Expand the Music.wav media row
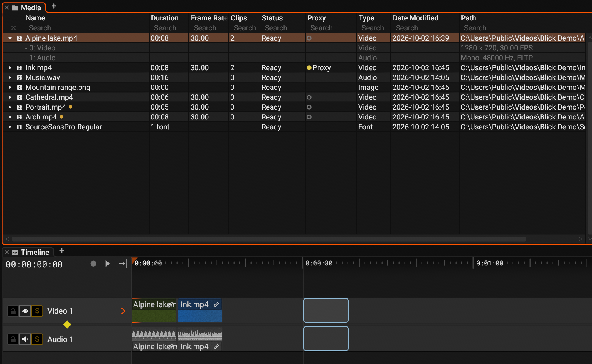The height and width of the screenshot is (364, 592). [x=10, y=77]
